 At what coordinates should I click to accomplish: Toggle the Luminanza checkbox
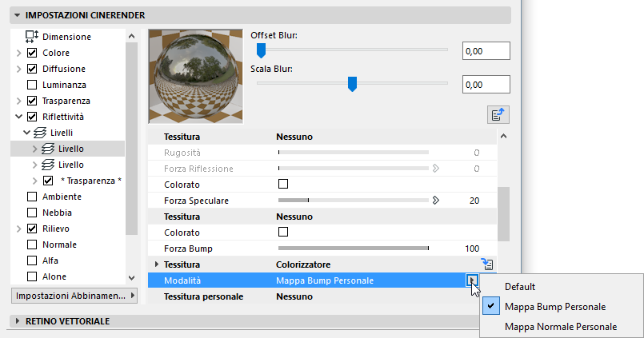(32, 85)
